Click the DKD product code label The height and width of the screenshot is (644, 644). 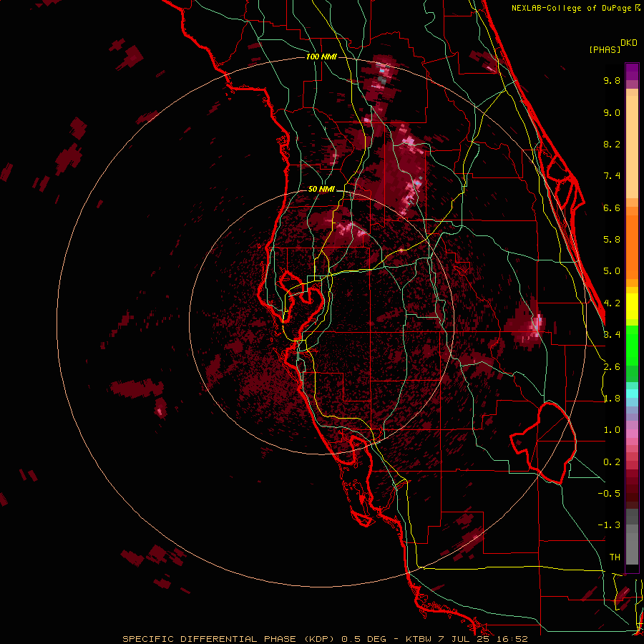click(x=628, y=42)
